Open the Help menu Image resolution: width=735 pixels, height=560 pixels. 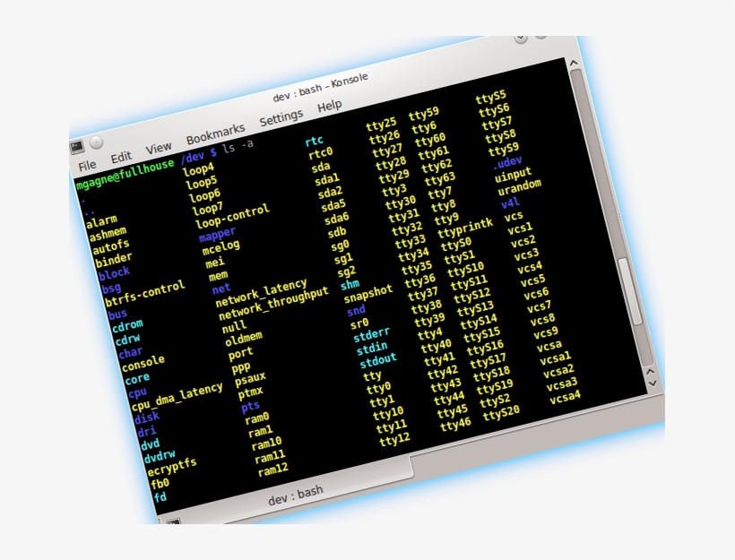(x=330, y=105)
